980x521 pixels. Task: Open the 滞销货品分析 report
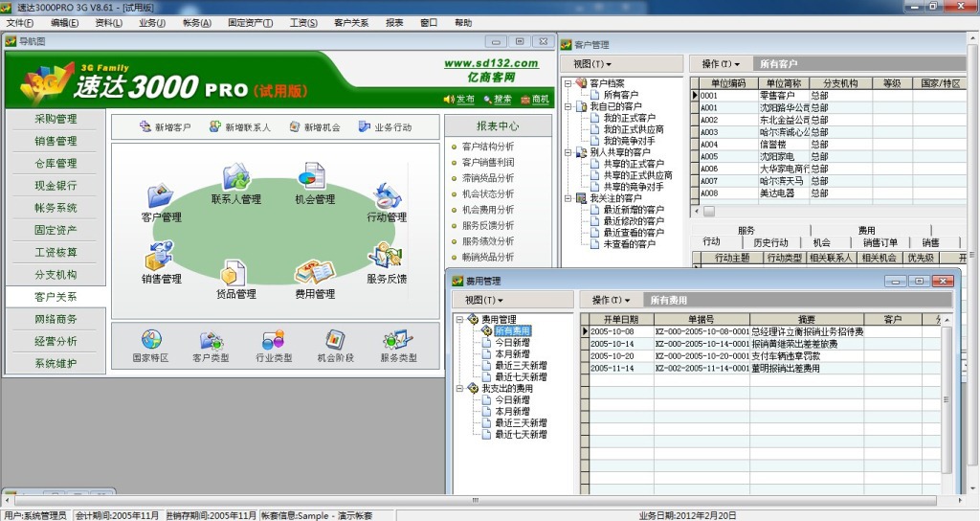coord(487,177)
